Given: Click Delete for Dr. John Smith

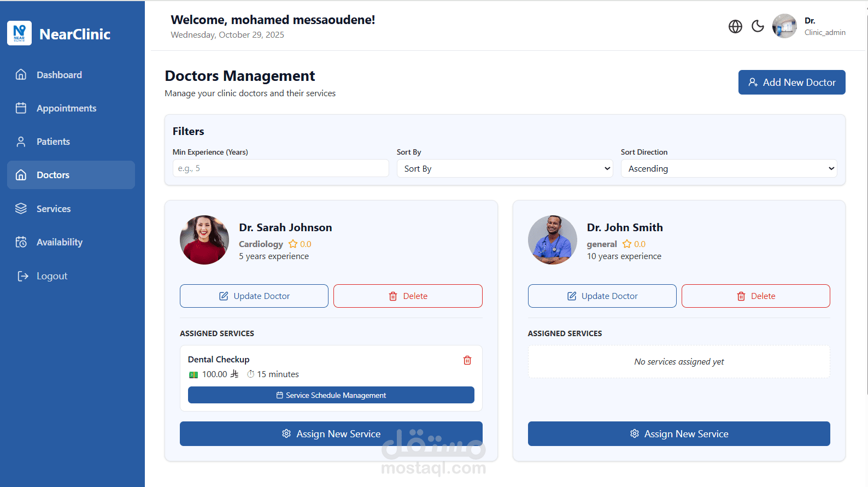Looking at the screenshot, I should pos(756,296).
